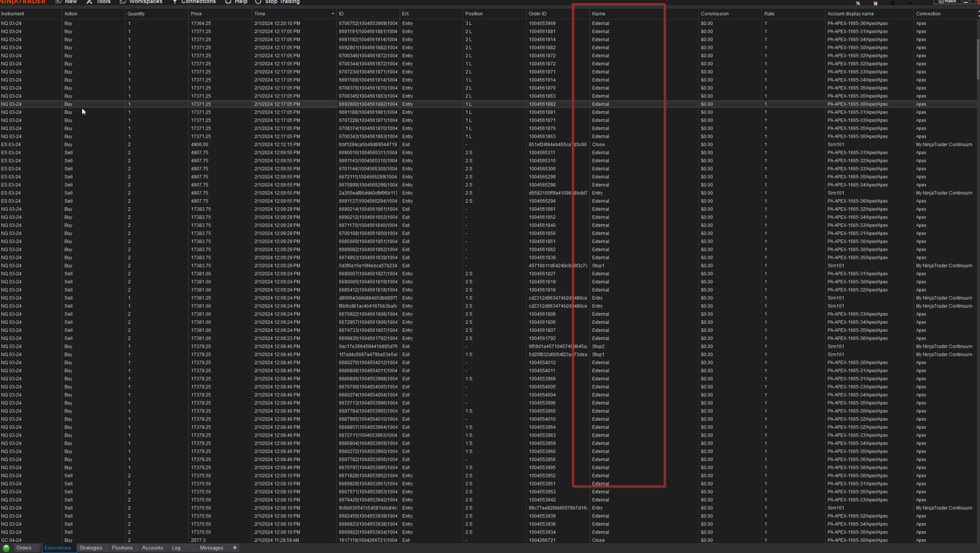Switch to the Strategies tab
Screen dimensions: 980x553
(91, 548)
